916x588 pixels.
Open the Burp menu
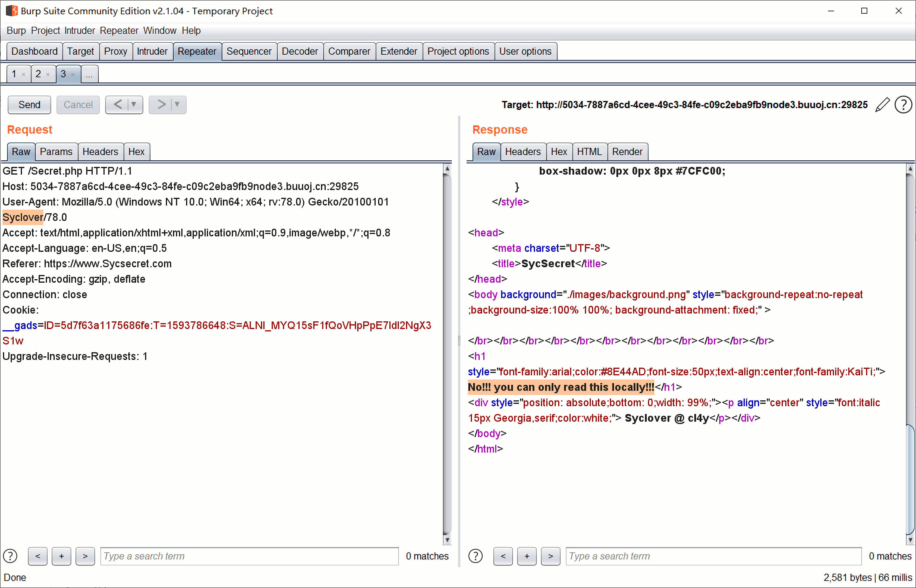16,31
